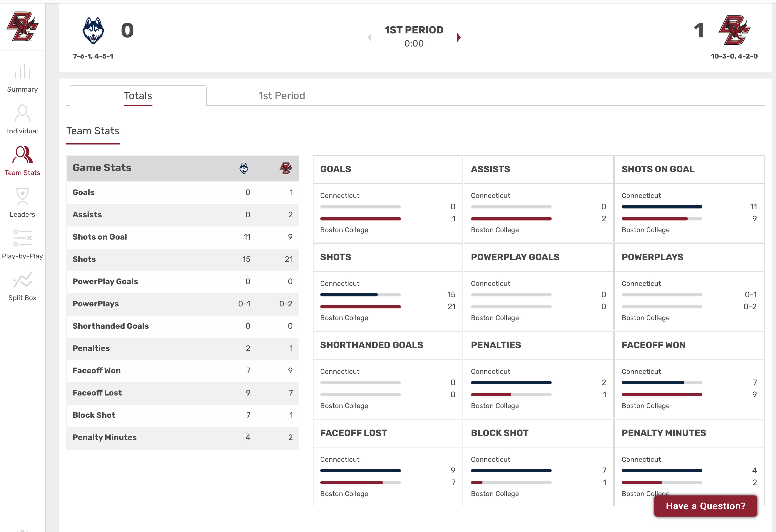This screenshot has width=776, height=532.
Task: Open the Split Box line chart icon
Action: click(x=22, y=280)
